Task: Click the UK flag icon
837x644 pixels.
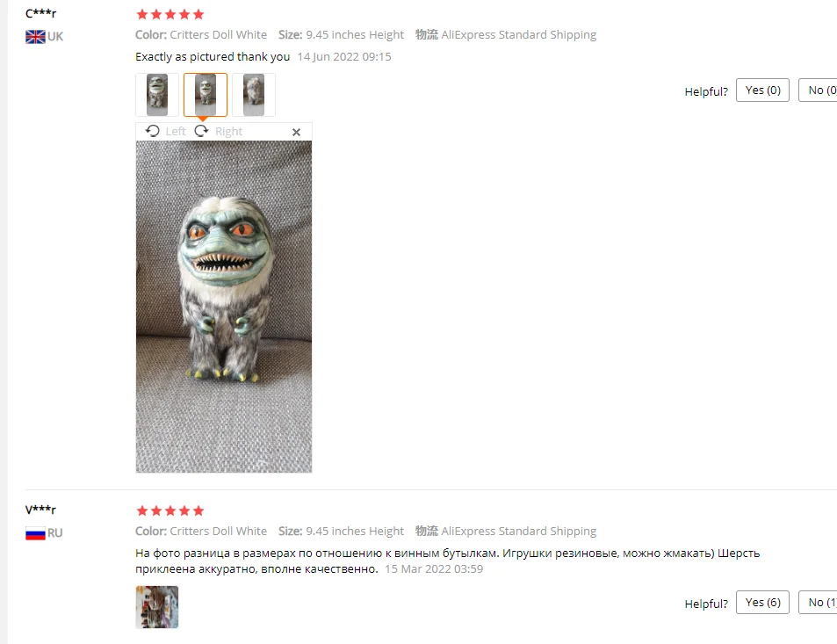Action: click(35, 37)
